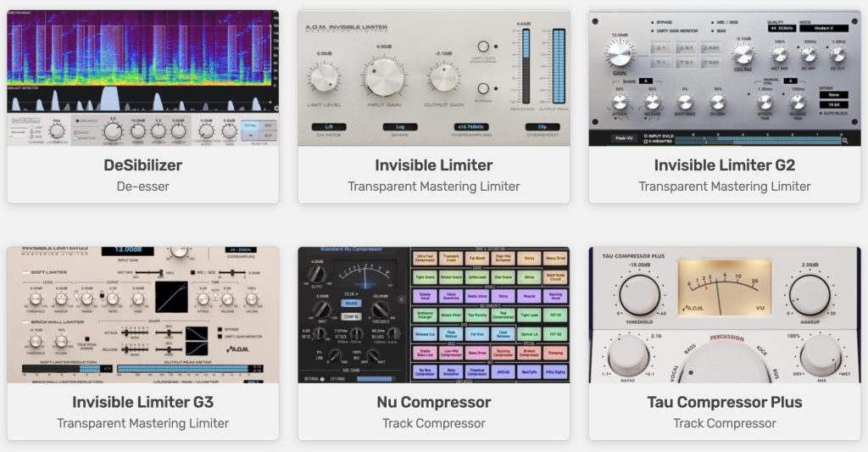
Task: Open the Nu Compressor product title link
Action: pyautogui.click(x=433, y=401)
